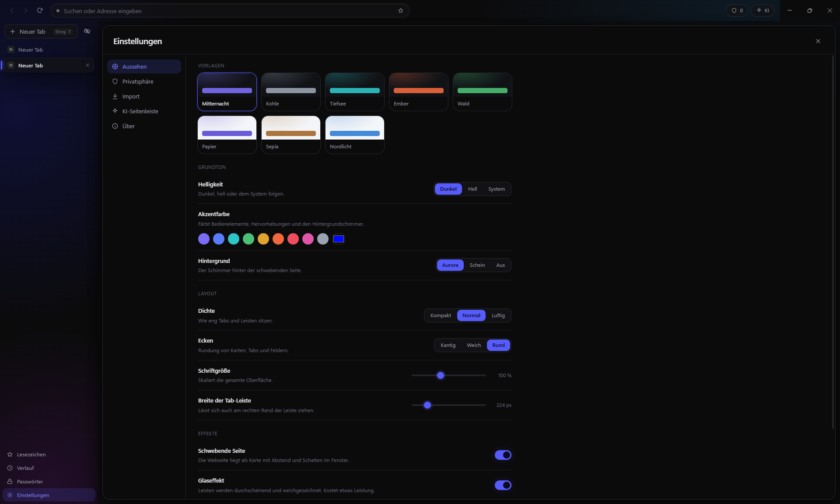The width and height of the screenshot is (840, 504).
Task: Toggle the crossed-eye private mode icon
Action: [87, 31]
